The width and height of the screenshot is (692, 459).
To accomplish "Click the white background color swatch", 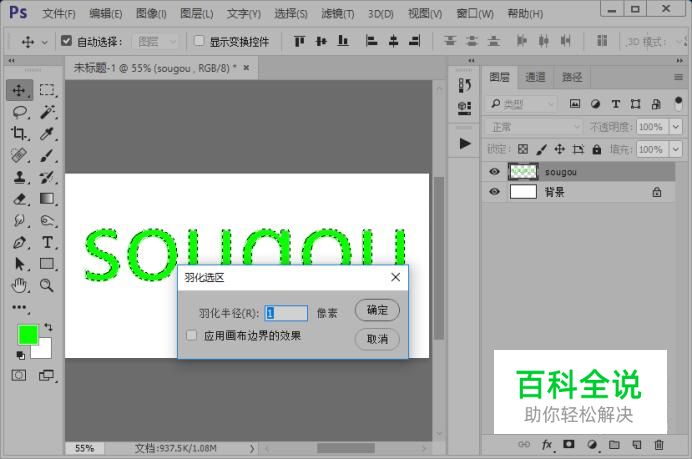I will click(x=45, y=350).
